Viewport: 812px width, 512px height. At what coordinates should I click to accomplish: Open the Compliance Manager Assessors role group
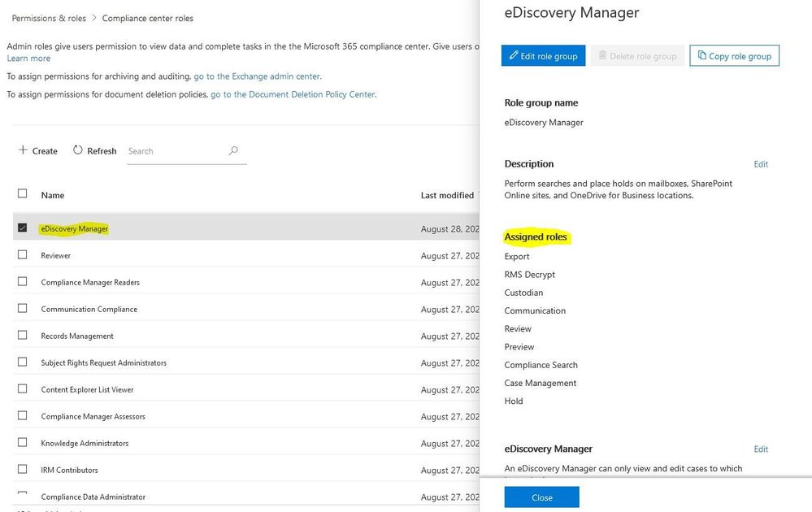coord(93,417)
